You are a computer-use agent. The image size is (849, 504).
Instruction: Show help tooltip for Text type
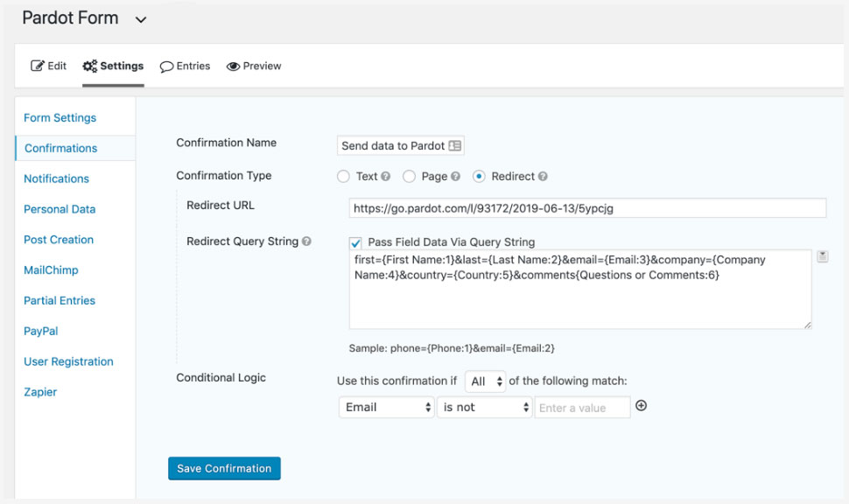click(385, 177)
